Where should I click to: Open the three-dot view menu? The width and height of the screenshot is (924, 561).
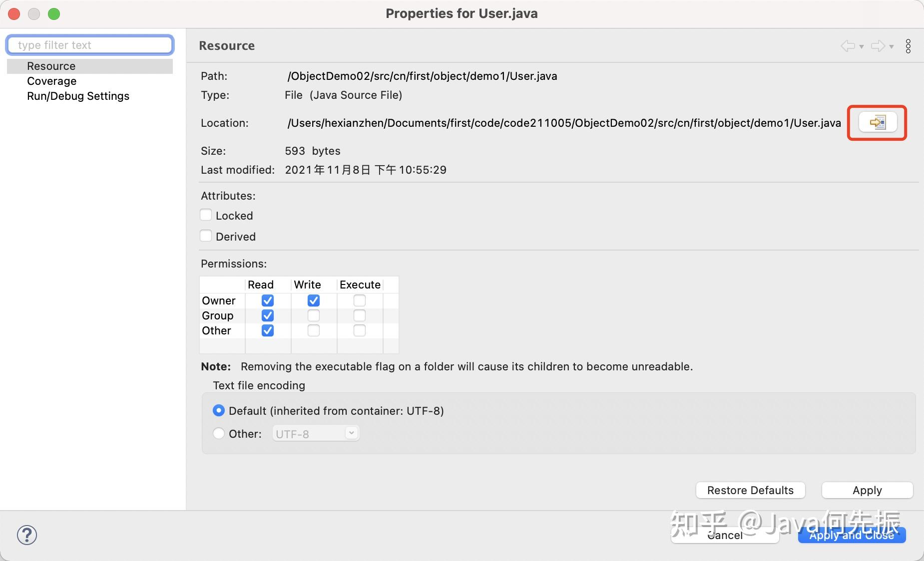pyautogui.click(x=908, y=46)
